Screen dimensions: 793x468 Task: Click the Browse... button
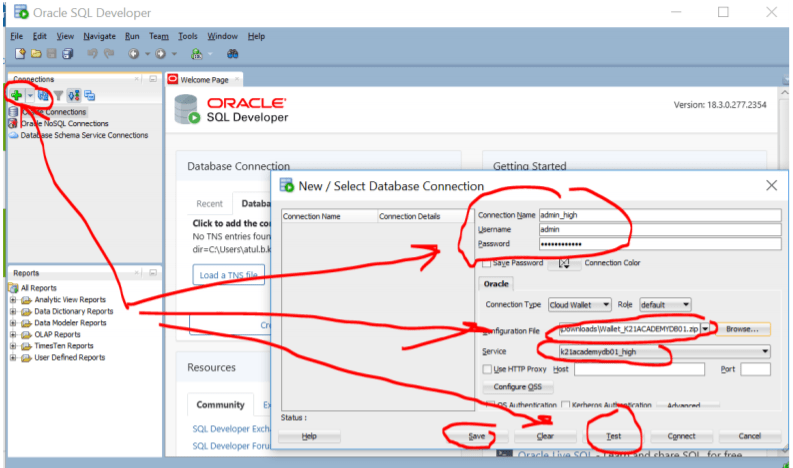742,329
